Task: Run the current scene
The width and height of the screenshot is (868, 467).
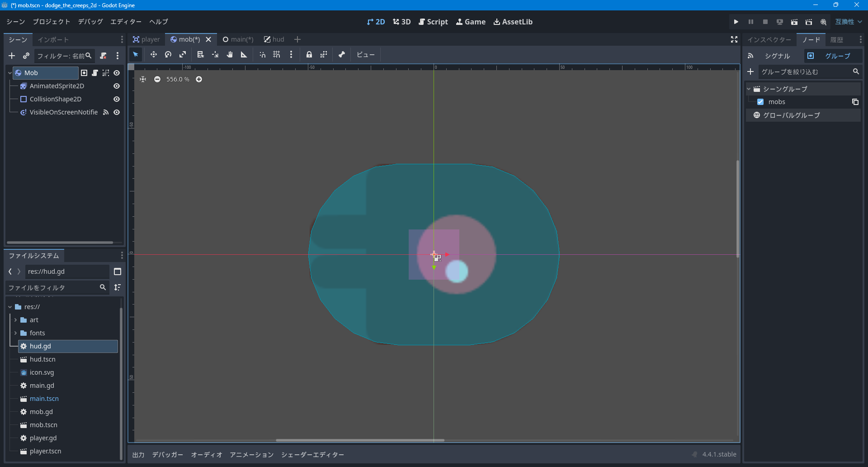Action: coord(794,22)
